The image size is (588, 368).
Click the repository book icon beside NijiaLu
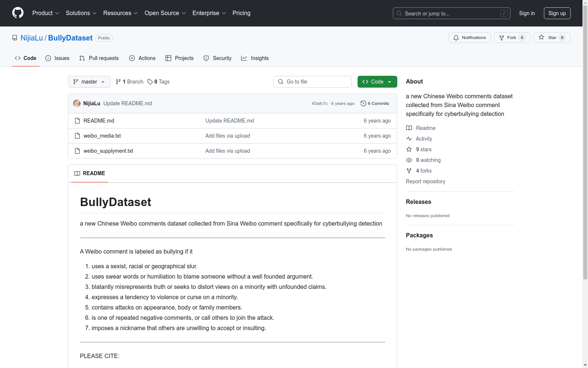pos(15,38)
